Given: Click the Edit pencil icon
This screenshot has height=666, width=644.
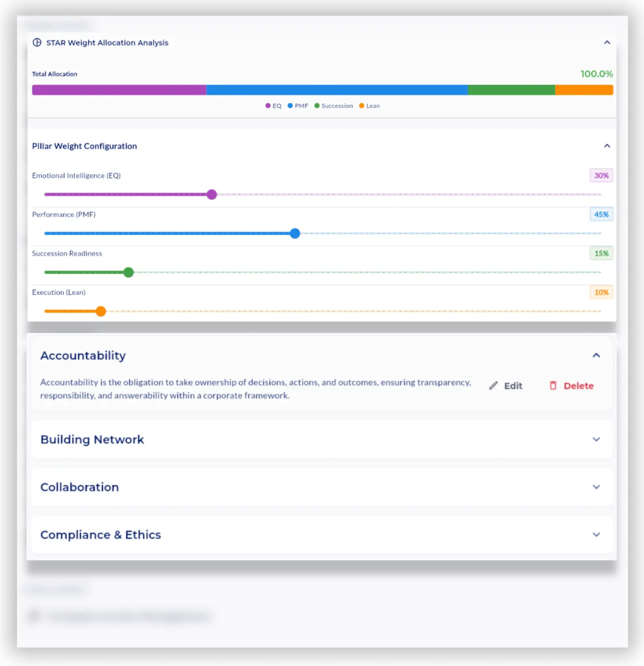Looking at the screenshot, I should (x=493, y=385).
